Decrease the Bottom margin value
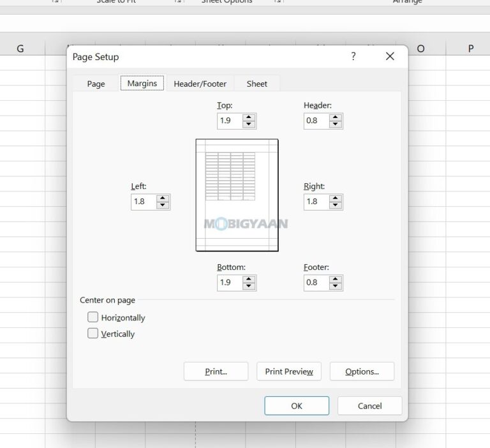Screen dimensions: 490x448 pyautogui.click(x=249, y=286)
